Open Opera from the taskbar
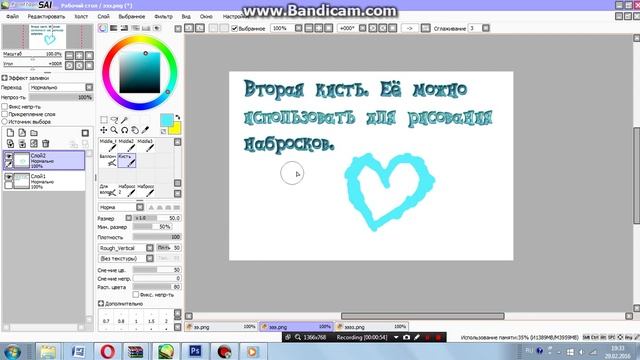The height and width of the screenshot is (360, 640). coord(107,351)
